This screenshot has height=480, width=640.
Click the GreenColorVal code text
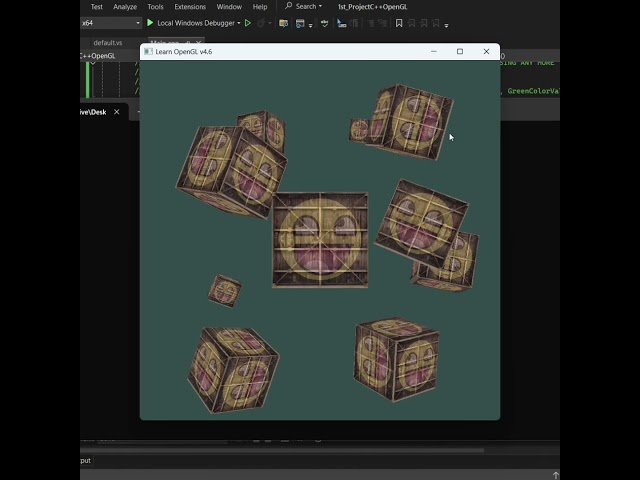coord(533,91)
